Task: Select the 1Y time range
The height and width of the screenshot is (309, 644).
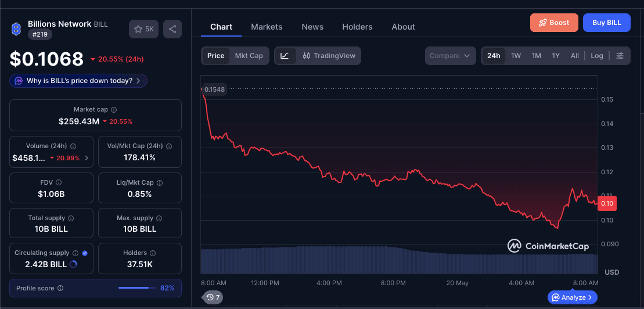Action: pyautogui.click(x=556, y=56)
